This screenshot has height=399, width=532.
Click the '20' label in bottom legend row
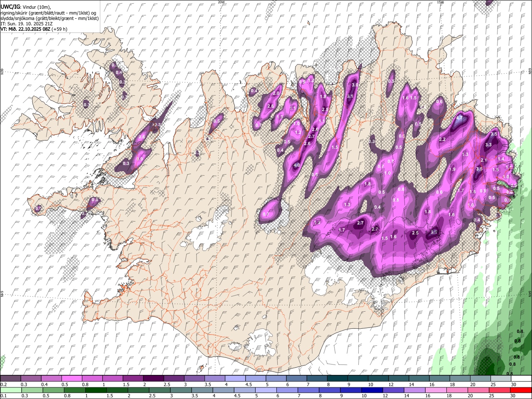click(470, 396)
